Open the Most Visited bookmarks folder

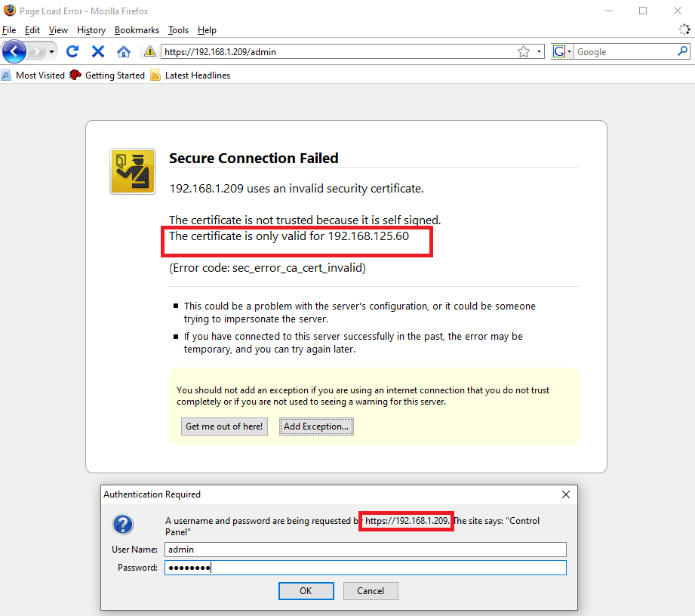tap(33, 75)
